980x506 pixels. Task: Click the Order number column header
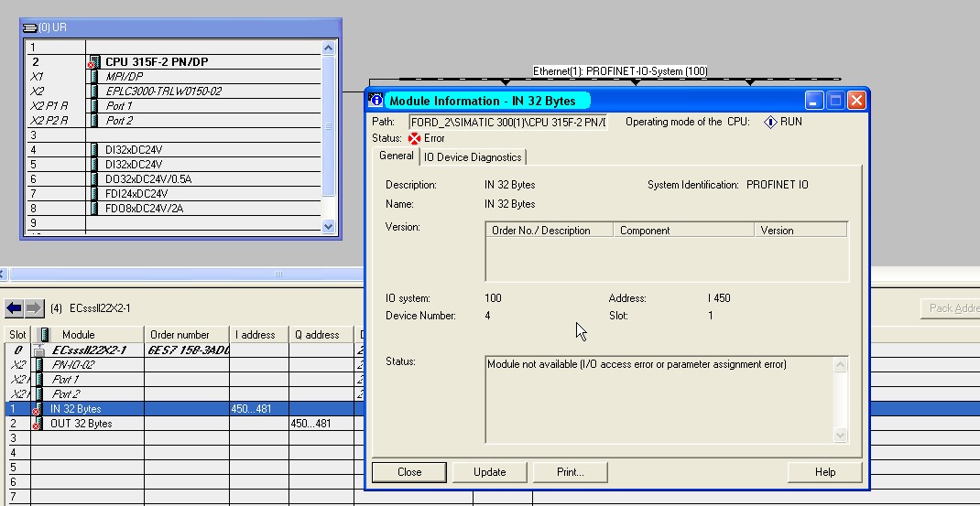click(186, 335)
